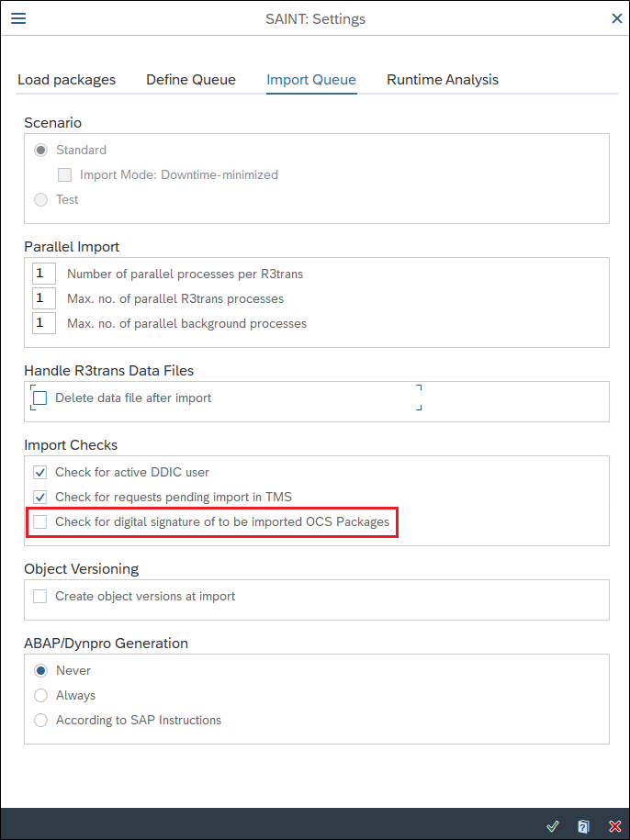Open the help document icon
This screenshot has width=630, height=840.
(583, 825)
